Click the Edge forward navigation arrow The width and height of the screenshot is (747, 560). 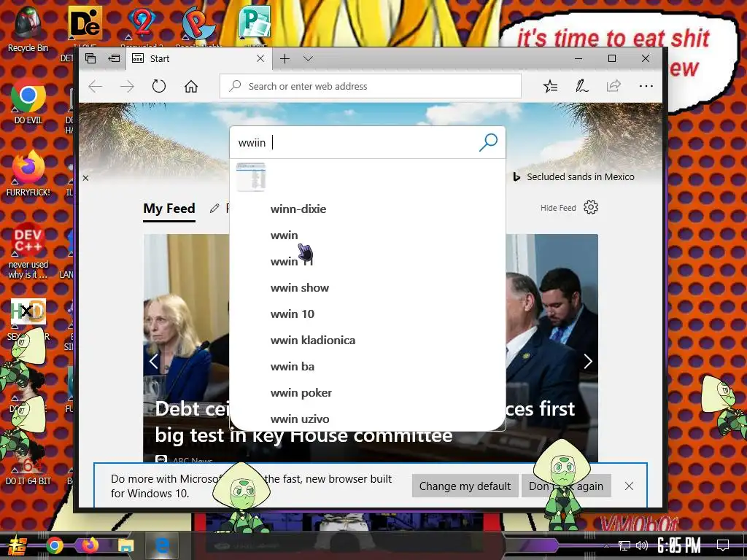(x=127, y=86)
